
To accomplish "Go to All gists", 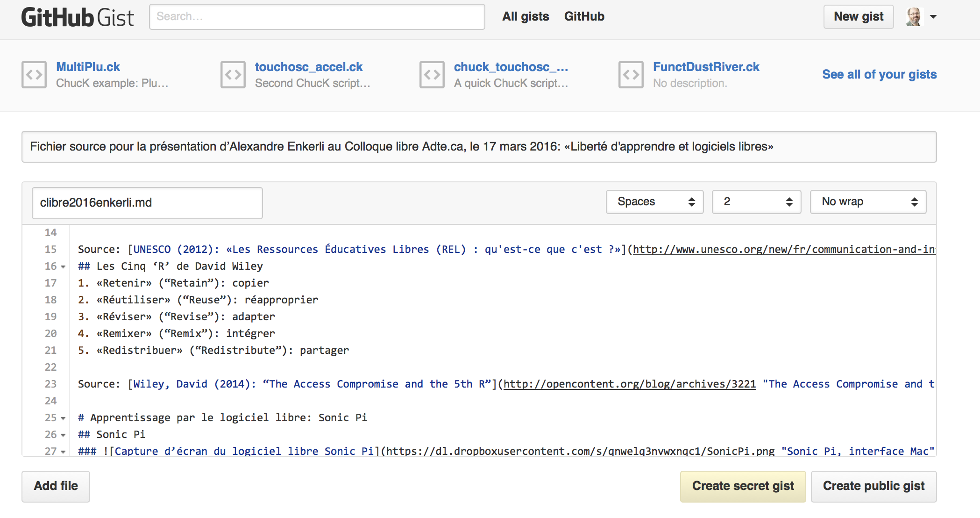I will pyautogui.click(x=526, y=16).
